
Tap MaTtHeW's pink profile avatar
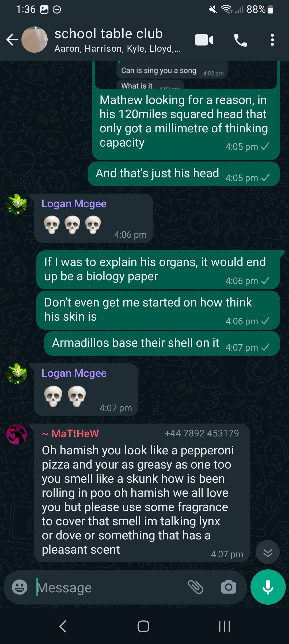click(17, 434)
